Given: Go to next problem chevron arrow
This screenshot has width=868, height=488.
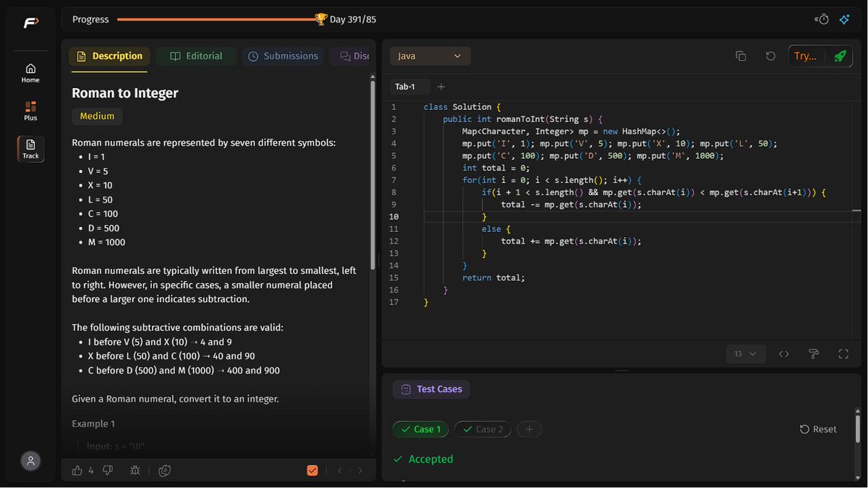Looking at the screenshot, I should click(x=361, y=470).
